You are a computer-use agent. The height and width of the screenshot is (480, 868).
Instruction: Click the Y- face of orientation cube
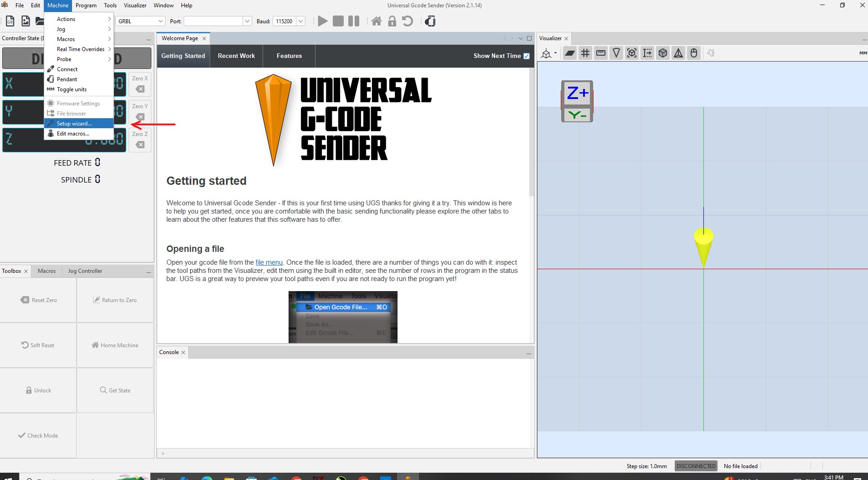[x=577, y=115]
